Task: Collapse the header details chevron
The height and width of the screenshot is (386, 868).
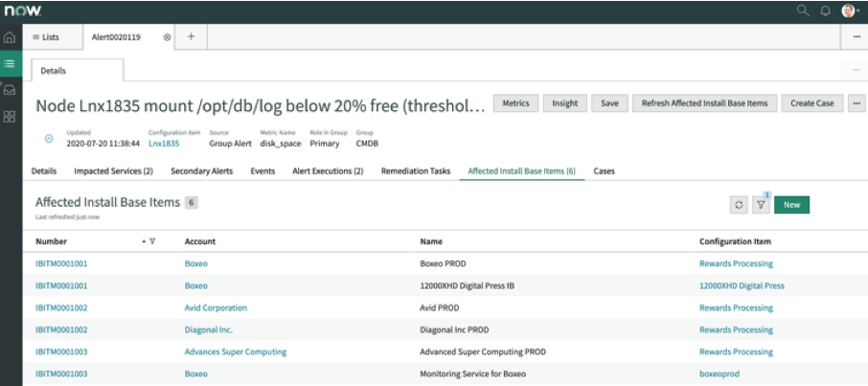Action: 49,139
